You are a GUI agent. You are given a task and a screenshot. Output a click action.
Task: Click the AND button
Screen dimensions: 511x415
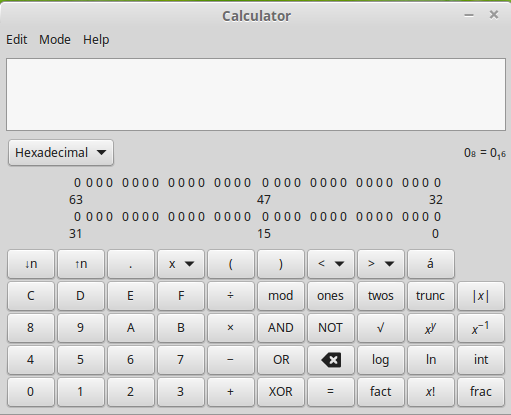pos(281,328)
